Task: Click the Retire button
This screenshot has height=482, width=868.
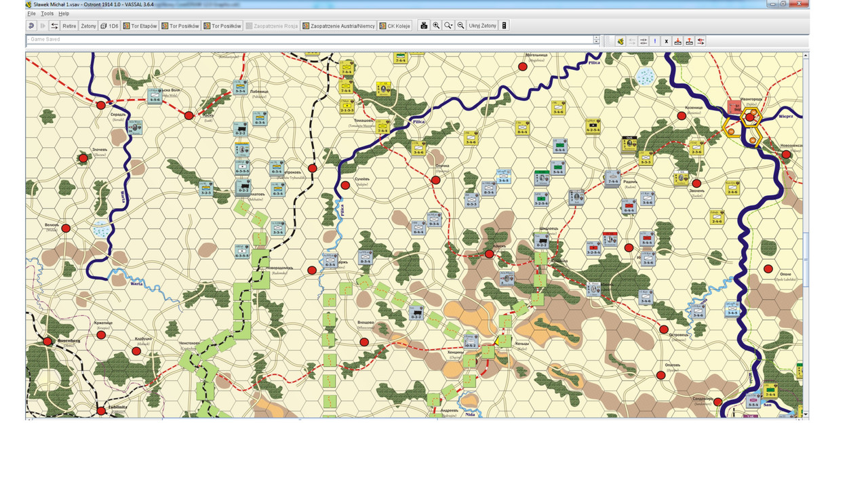Action: click(69, 26)
